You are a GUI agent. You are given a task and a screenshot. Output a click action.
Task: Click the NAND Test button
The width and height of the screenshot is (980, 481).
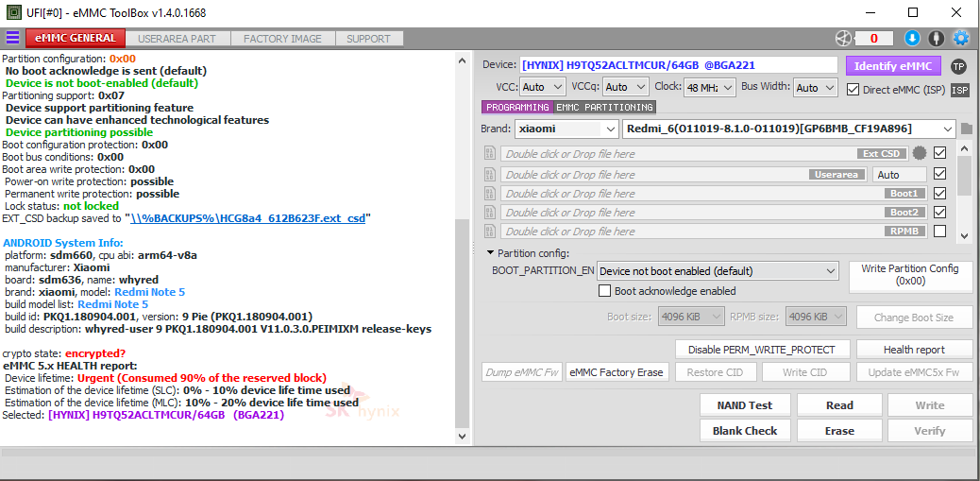(x=744, y=405)
